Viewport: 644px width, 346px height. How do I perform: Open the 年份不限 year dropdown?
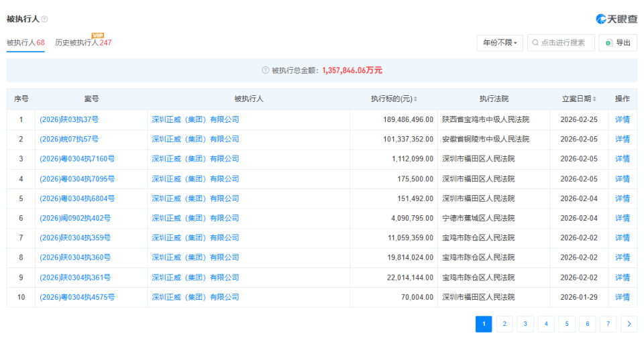click(x=500, y=43)
